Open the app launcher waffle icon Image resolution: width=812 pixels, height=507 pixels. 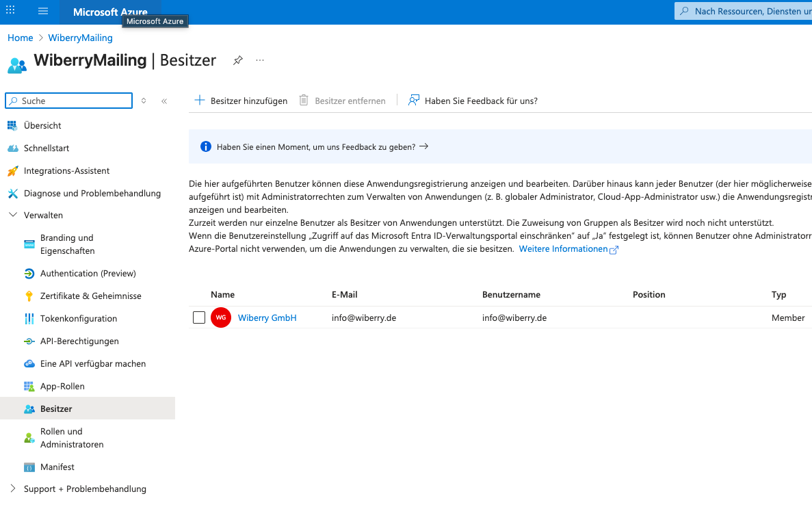(x=10, y=11)
